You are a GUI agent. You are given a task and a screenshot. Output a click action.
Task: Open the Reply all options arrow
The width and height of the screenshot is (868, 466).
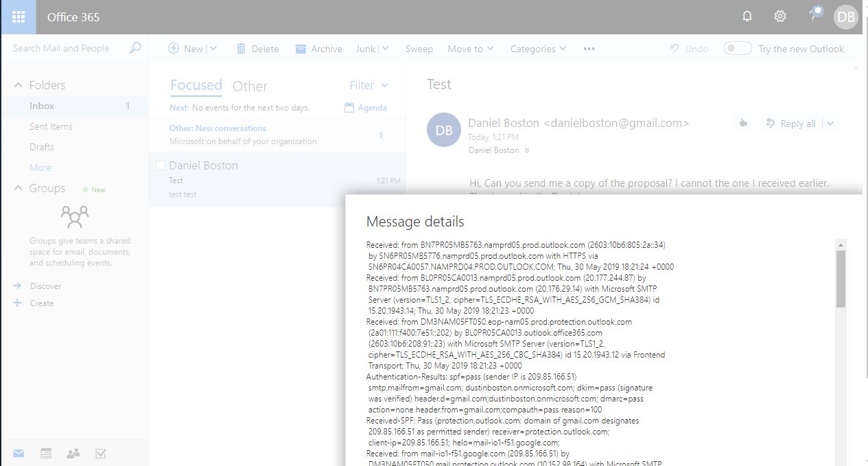click(831, 124)
